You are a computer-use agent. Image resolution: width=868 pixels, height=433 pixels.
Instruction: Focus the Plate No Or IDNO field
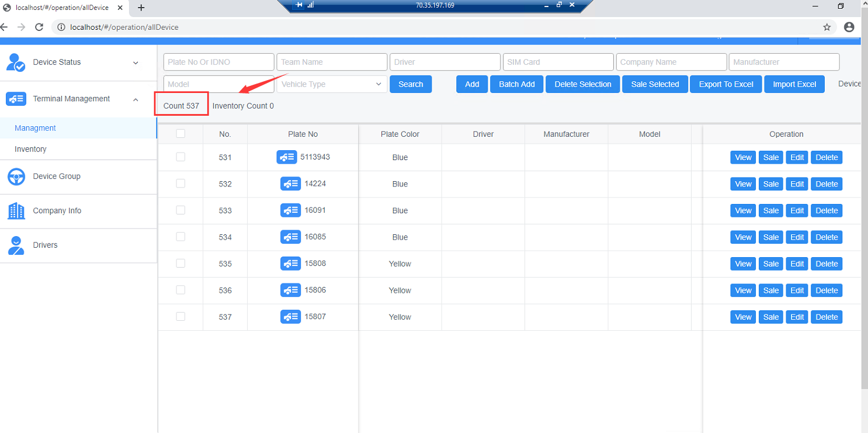click(219, 62)
